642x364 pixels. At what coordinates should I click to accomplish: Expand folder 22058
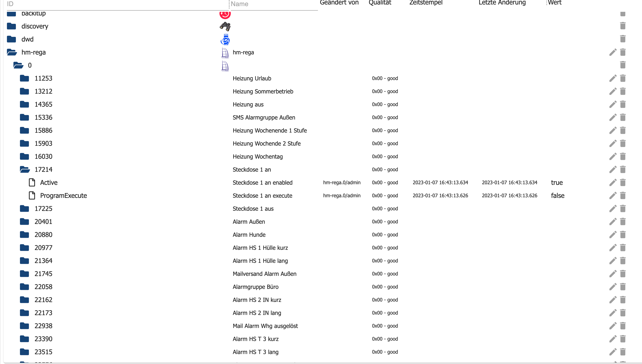pos(24,286)
